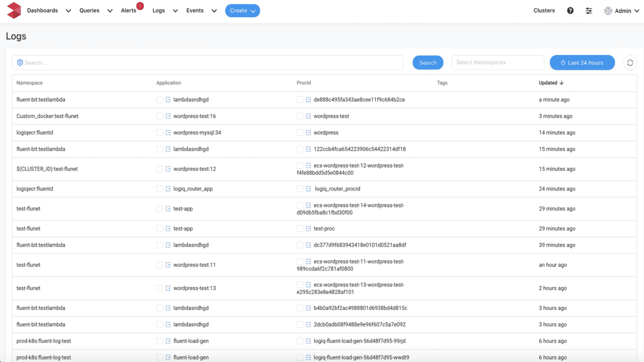Check the logiq_router_app application checkbox
644x362 pixels.
[160, 189]
